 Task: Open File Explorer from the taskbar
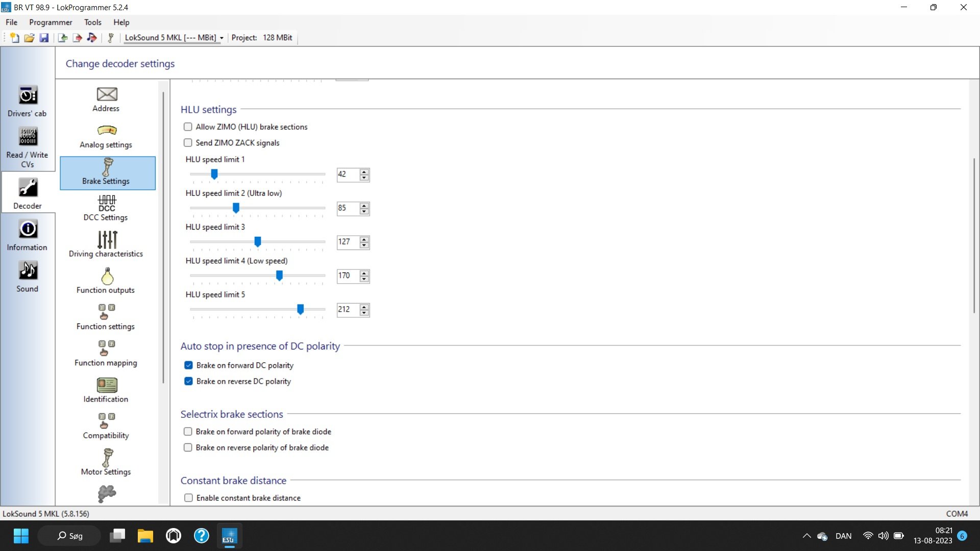coord(145,536)
